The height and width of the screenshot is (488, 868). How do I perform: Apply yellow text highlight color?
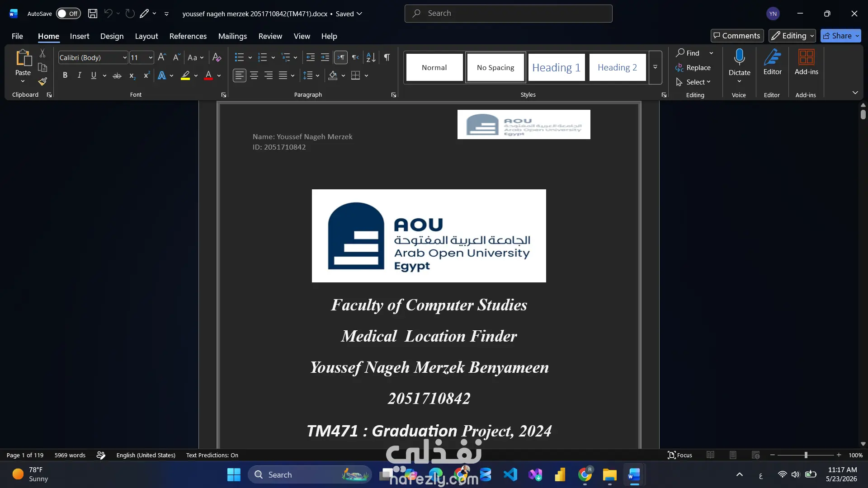[185, 75]
